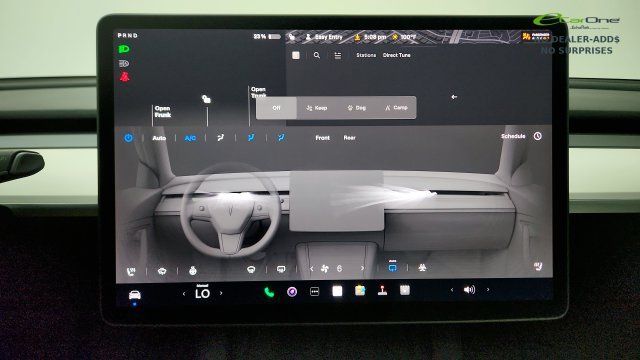
Task: Tap the back arrow in media panel
Action: click(x=454, y=97)
